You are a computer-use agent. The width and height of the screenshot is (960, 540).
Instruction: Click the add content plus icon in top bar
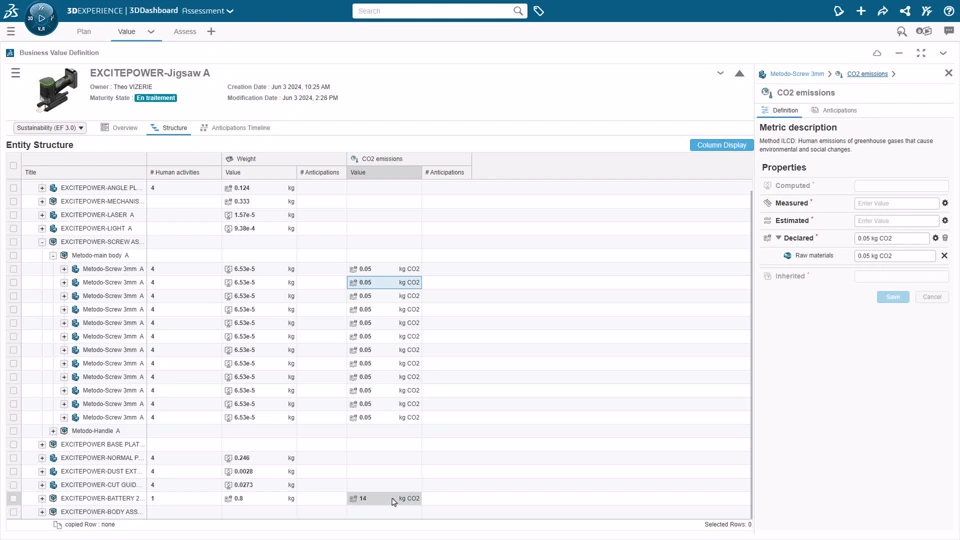pyautogui.click(x=861, y=11)
